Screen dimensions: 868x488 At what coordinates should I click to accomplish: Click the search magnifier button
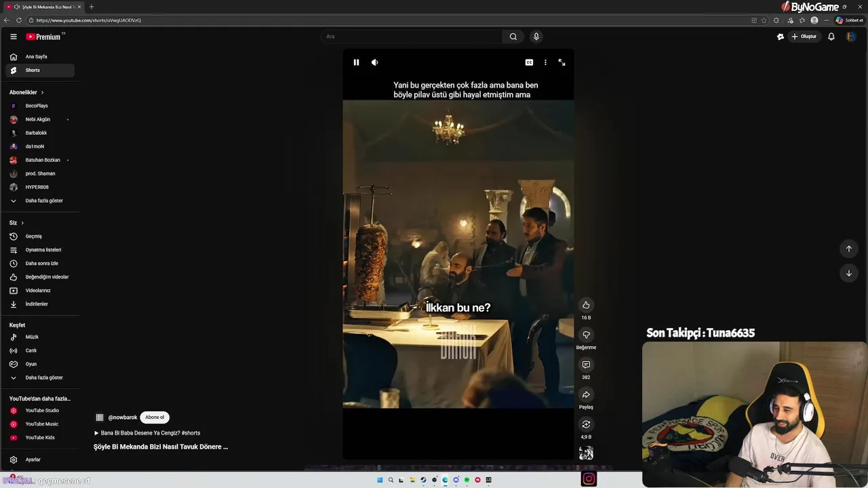[x=513, y=37]
